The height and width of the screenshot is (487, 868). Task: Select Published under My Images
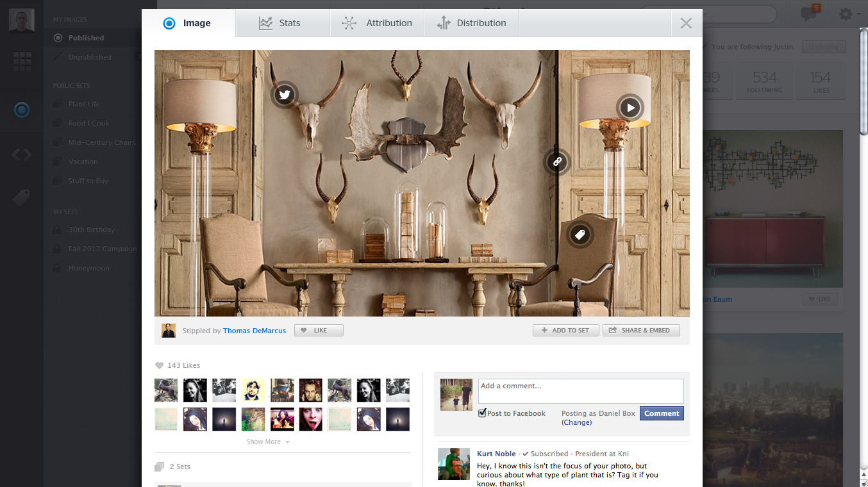pos(86,38)
